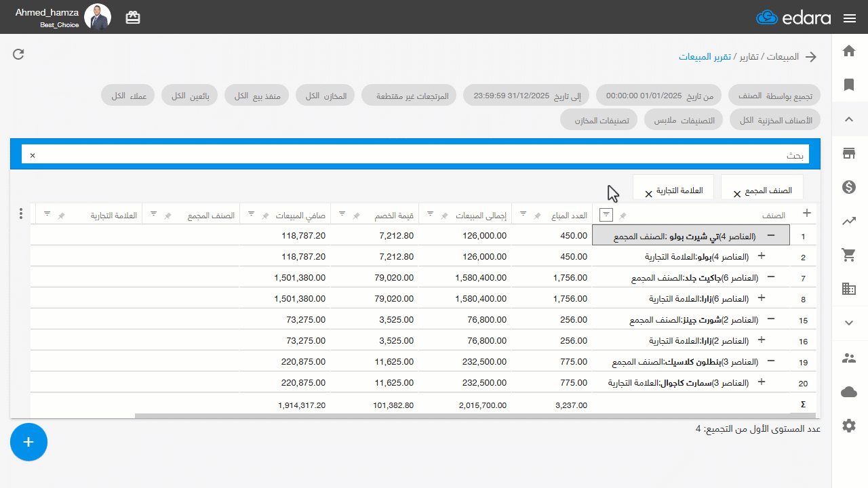
Task: Open the bookmarks sidebar icon
Action: pyautogui.click(x=849, y=85)
